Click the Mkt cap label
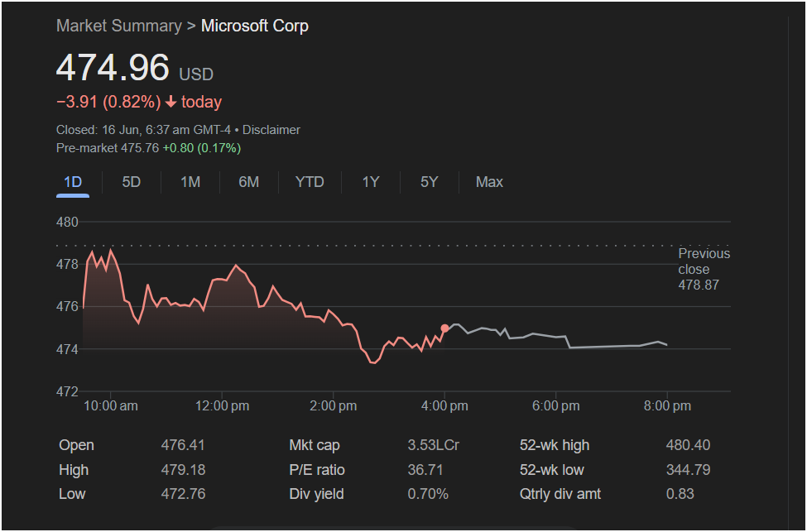 pos(315,445)
